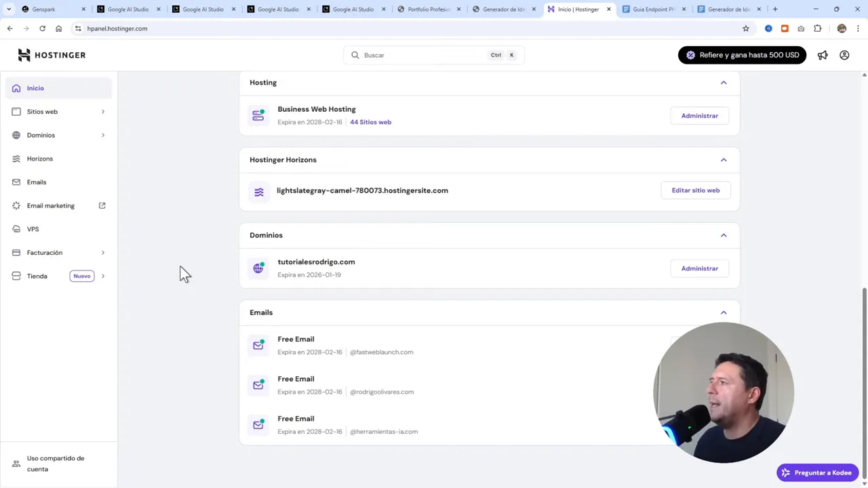
Task: Open the Guia Endpoint browser tab
Action: click(653, 9)
